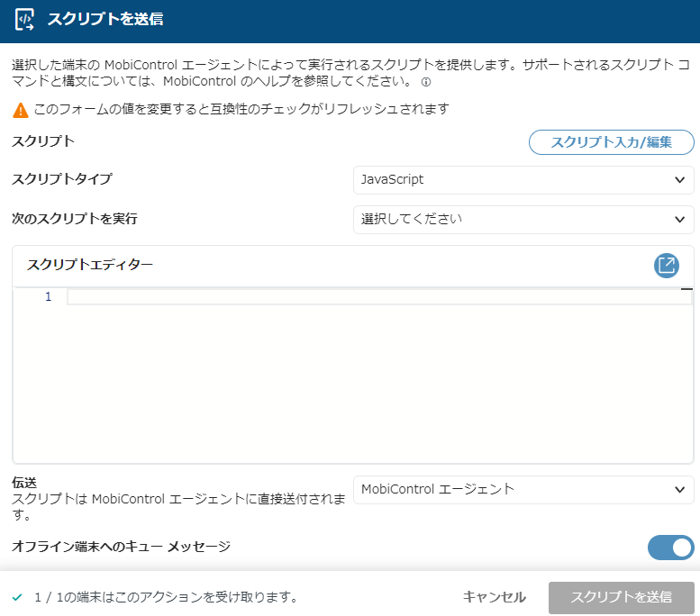
Task: Click the editor scrollbar marker at top right
Action: pyautogui.click(x=686, y=289)
